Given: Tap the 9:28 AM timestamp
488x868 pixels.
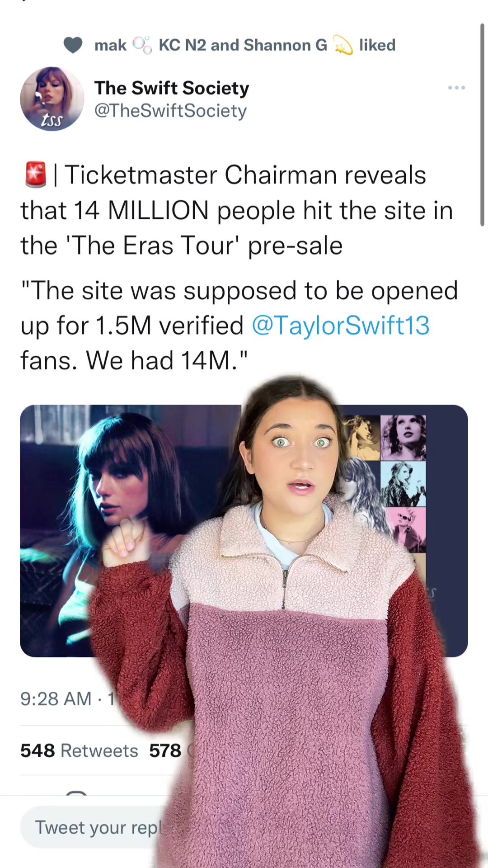Looking at the screenshot, I should coord(56,699).
